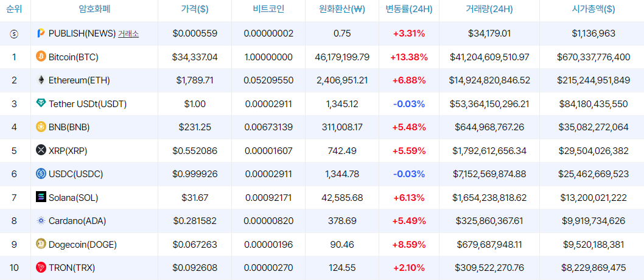
Task: Open the Tether USDt(USDT) coin name
Action: tap(88, 104)
